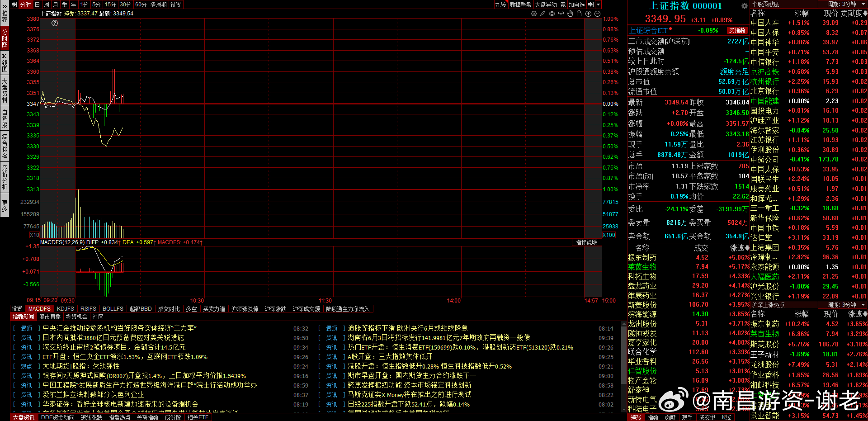Open 大盘异动 panel
The height and width of the screenshot is (421, 868).
point(546,5)
